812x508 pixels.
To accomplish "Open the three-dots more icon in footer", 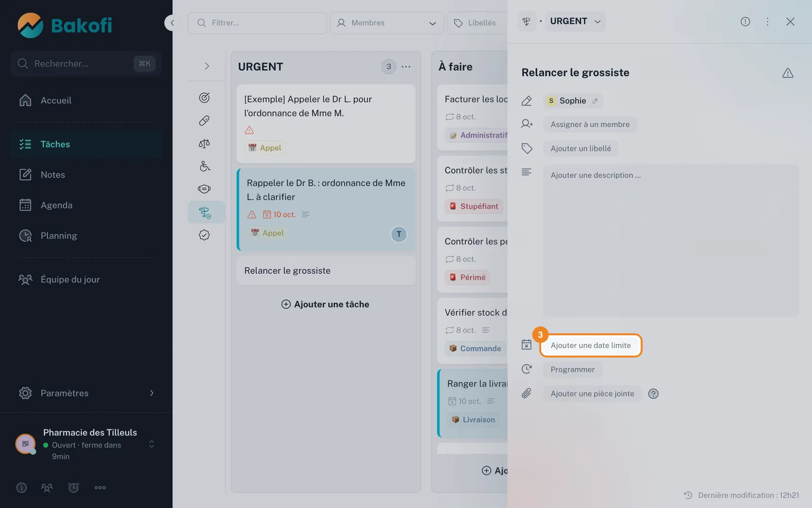I will tap(100, 488).
